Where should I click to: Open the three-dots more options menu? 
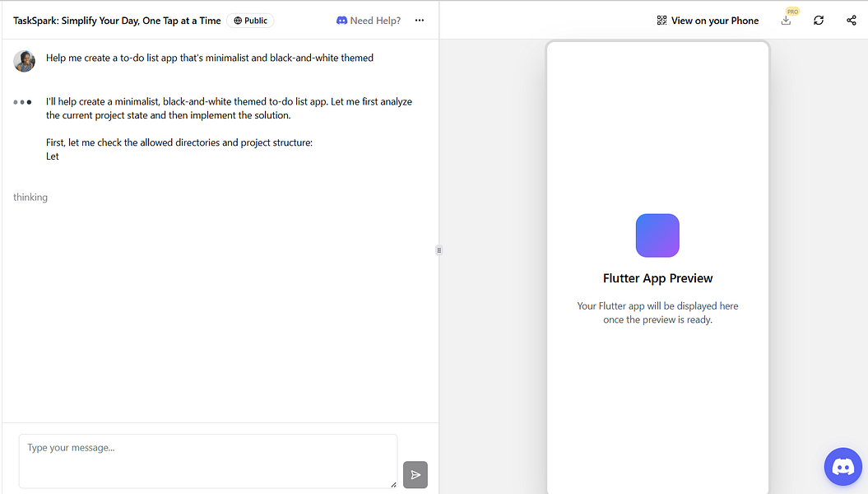[x=419, y=21]
